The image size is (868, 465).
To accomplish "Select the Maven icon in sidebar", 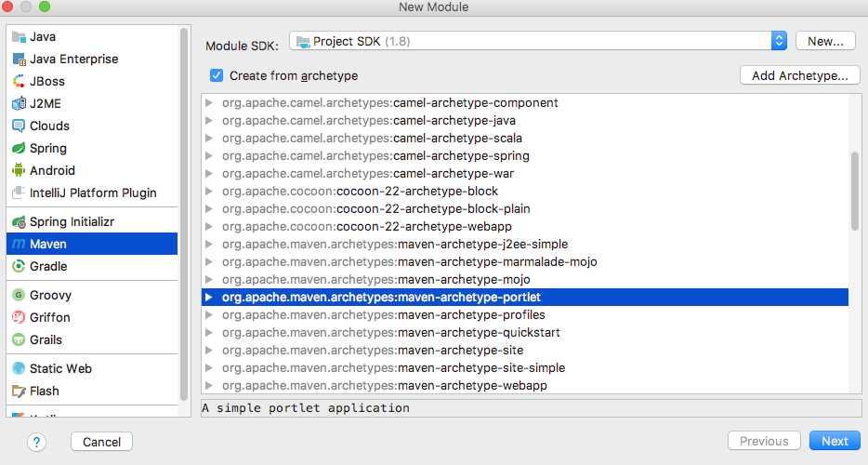I will pyautogui.click(x=19, y=244).
